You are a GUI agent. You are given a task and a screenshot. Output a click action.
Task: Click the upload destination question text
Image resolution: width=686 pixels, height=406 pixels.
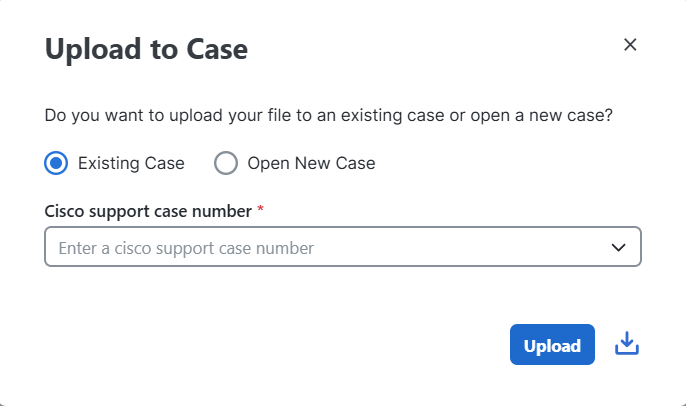coord(328,115)
